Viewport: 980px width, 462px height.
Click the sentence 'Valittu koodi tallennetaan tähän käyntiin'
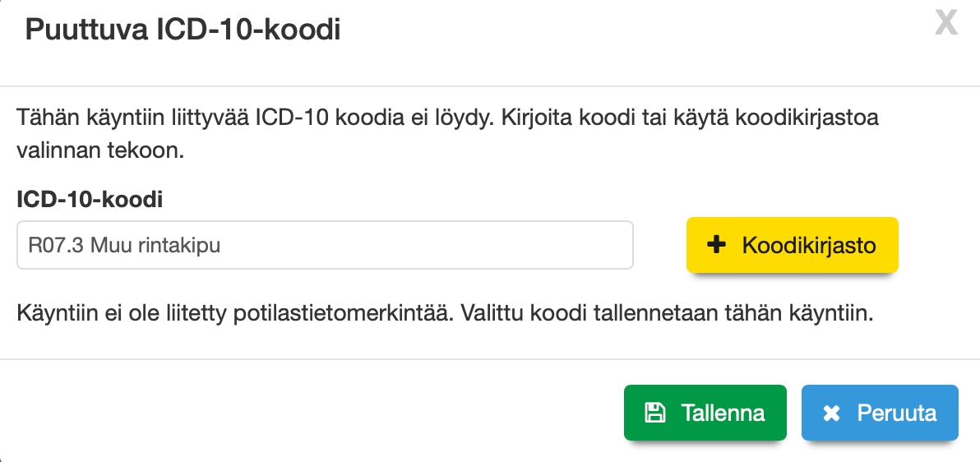point(664,314)
